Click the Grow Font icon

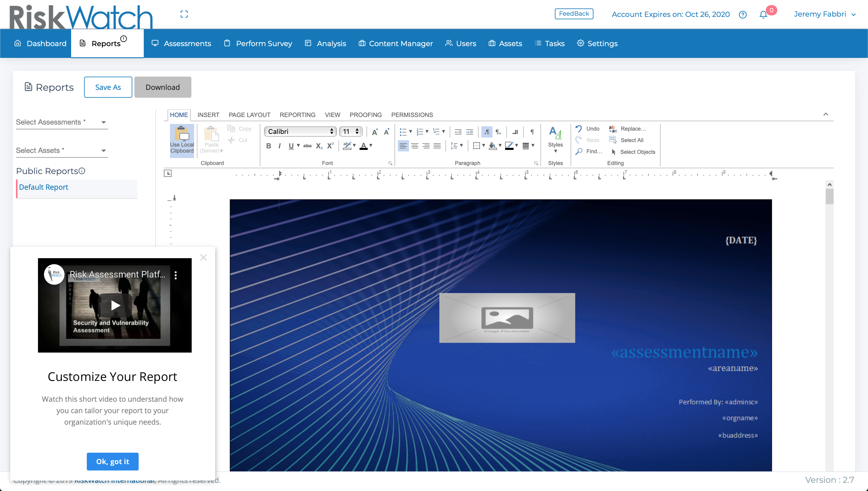pyautogui.click(x=375, y=132)
